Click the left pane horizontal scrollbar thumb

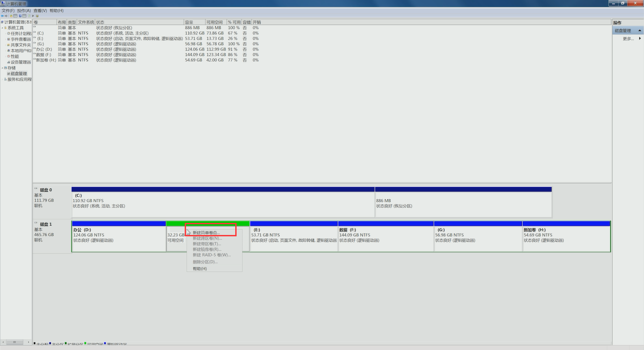coord(14,342)
